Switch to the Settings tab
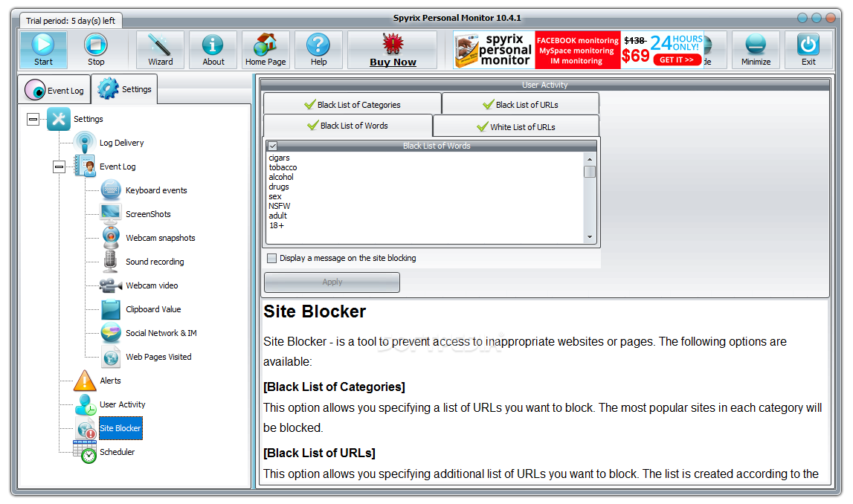The image size is (853, 504). tap(125, 88)
